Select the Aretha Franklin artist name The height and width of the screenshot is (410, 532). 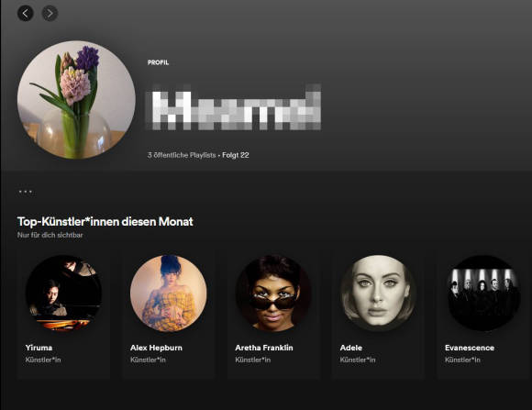coord(264,348)
